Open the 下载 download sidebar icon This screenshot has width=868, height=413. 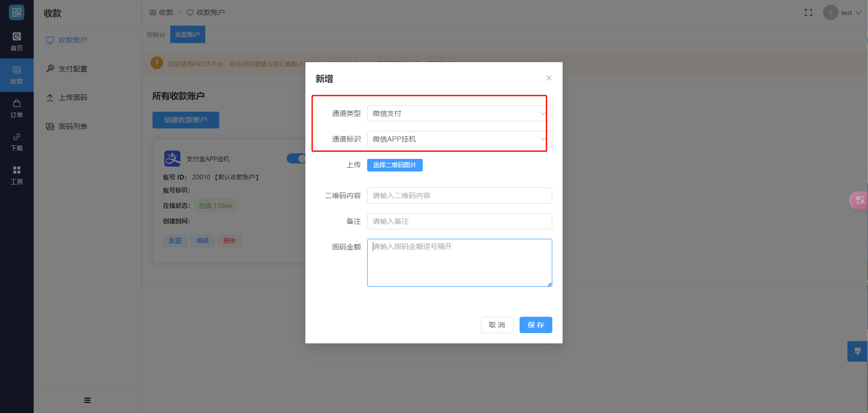[x=16, y=142]
